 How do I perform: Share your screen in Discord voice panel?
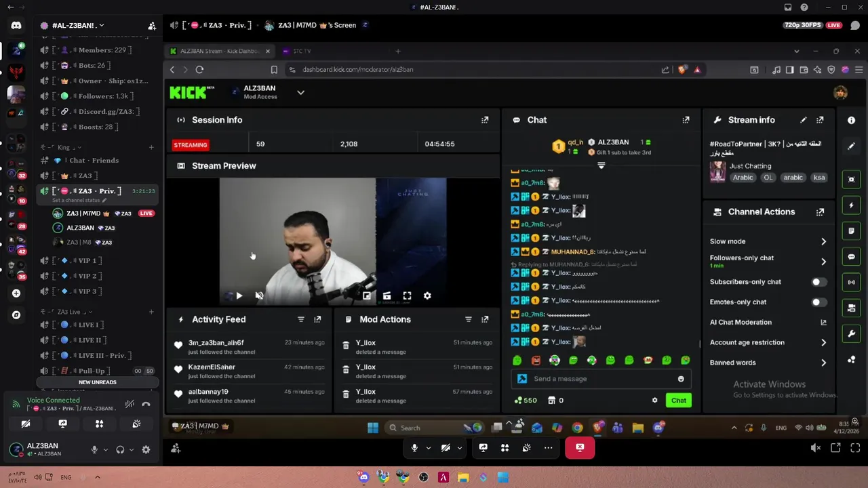tap(62, 424)
